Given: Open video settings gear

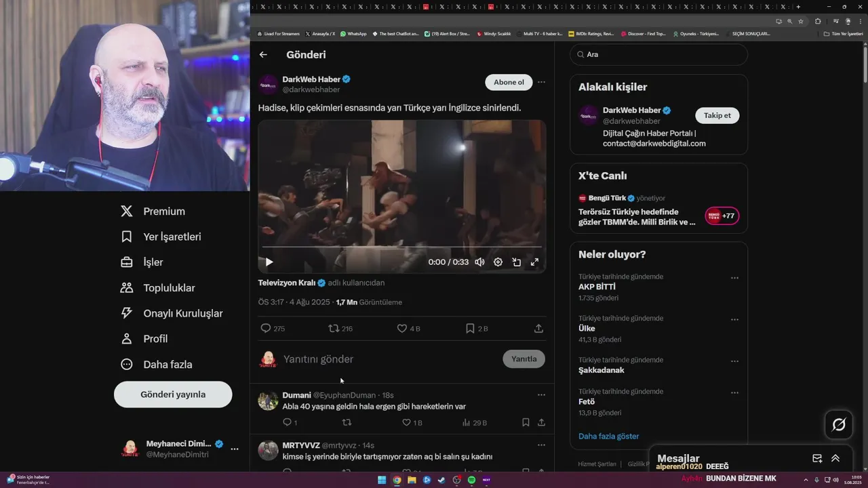Looking at the screenshot, I should click(x=498, y=262).
